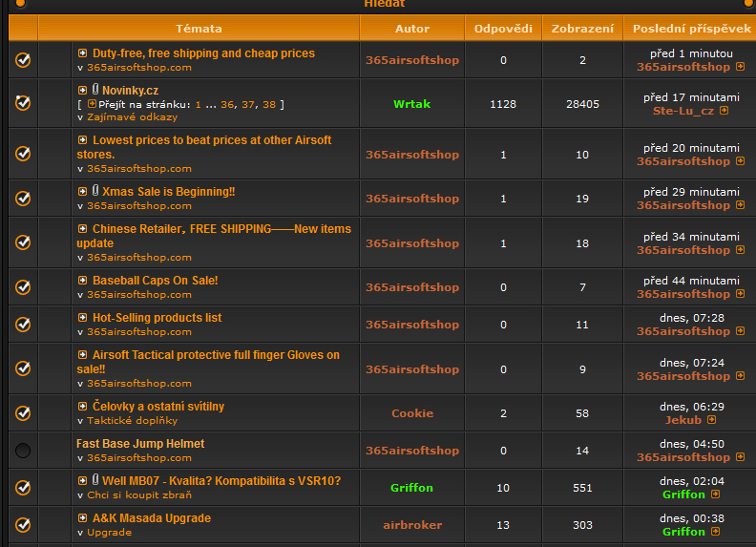Screen dimensions: 756x547
Task: Click newest-post icon before Baseball Caps On Sale
Action: 83,281
